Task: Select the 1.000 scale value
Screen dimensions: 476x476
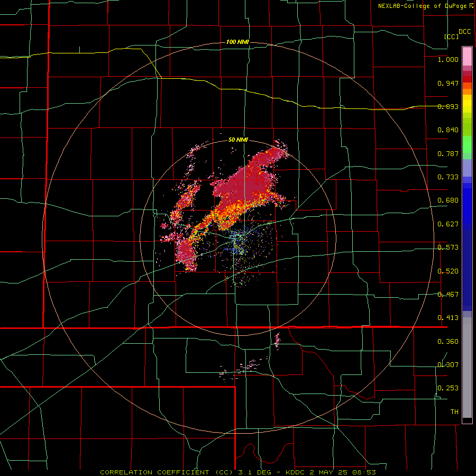Action: pos(448,59)
